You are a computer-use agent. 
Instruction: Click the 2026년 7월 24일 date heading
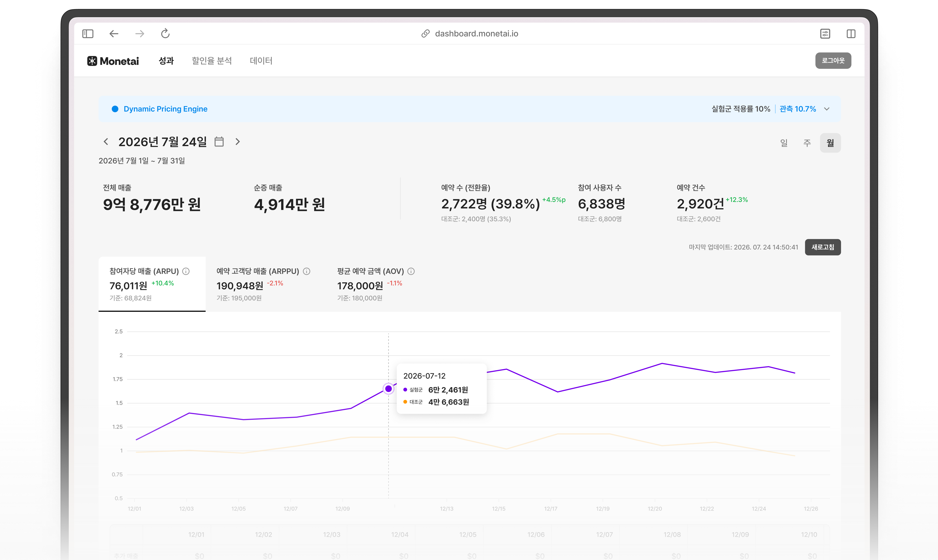(163, 142)
